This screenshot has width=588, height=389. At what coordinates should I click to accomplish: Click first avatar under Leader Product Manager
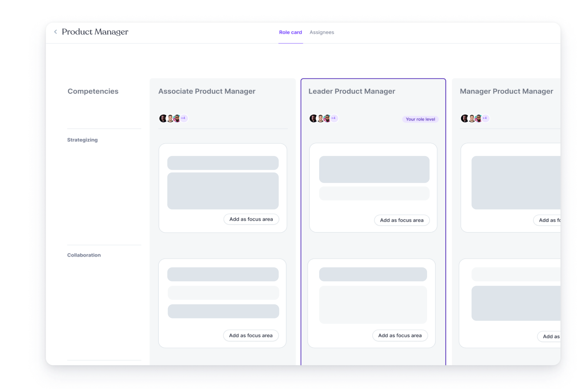click(313, 118)
